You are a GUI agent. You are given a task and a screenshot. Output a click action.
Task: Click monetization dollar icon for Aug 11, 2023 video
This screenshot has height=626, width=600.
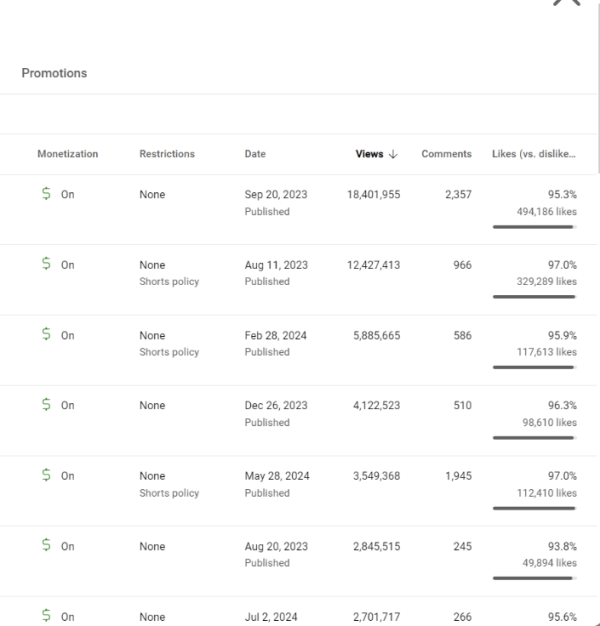pos(46,265)
